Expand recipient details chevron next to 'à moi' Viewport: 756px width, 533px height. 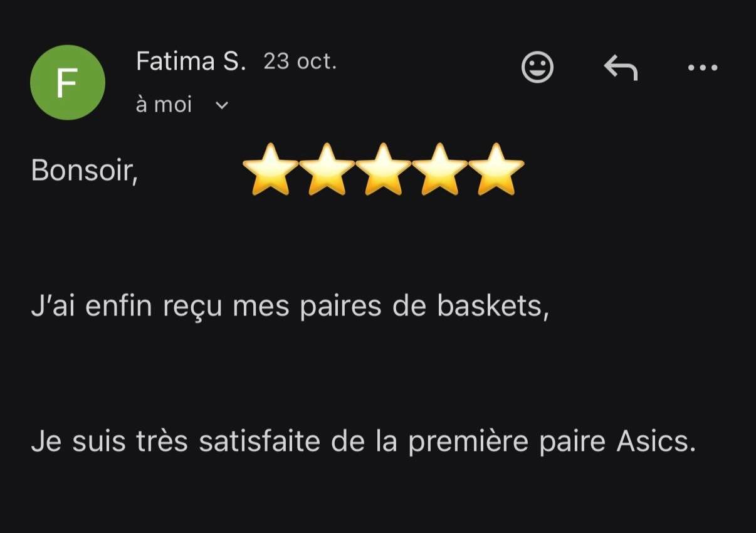point(222,105)
